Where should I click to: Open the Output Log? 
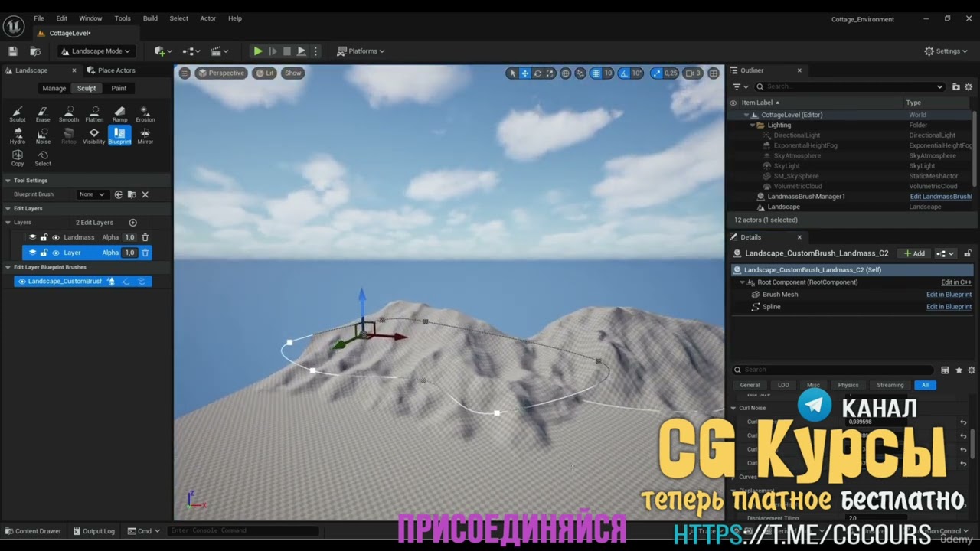tap(94, 531)
